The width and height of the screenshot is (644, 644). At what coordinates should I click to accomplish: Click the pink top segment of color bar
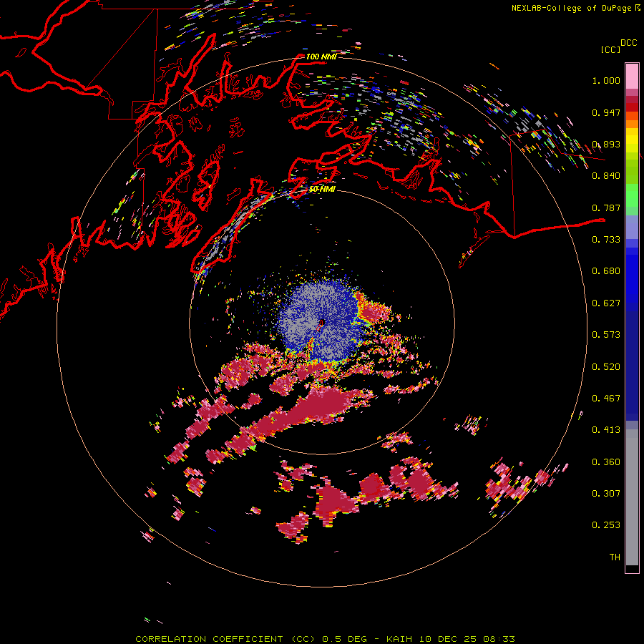(x=632, y=76)
